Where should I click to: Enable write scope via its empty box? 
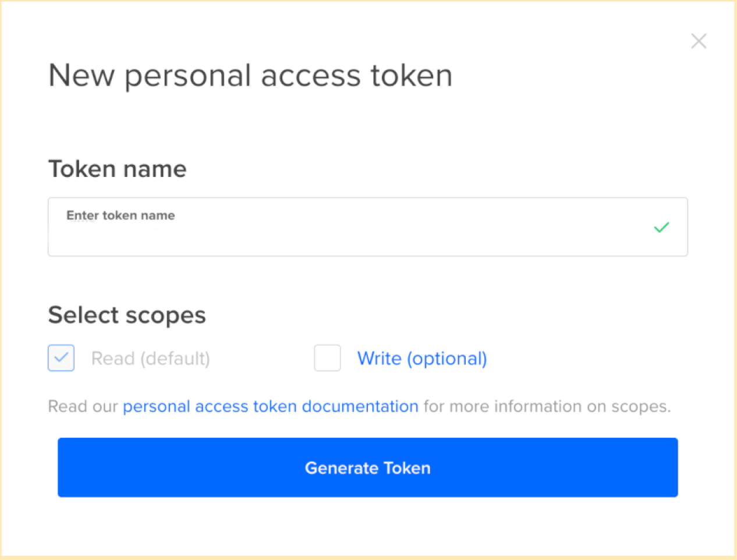coord(327,358)
